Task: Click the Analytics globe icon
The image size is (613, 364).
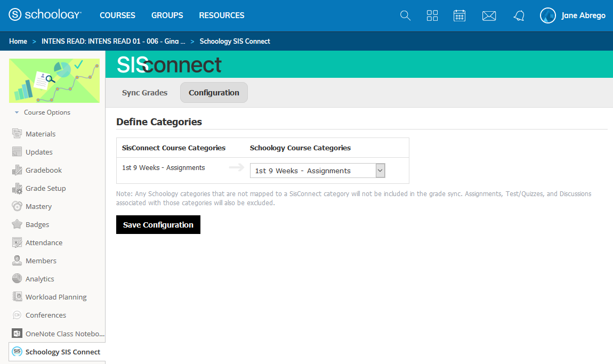Action: click(x=16, y=278)
